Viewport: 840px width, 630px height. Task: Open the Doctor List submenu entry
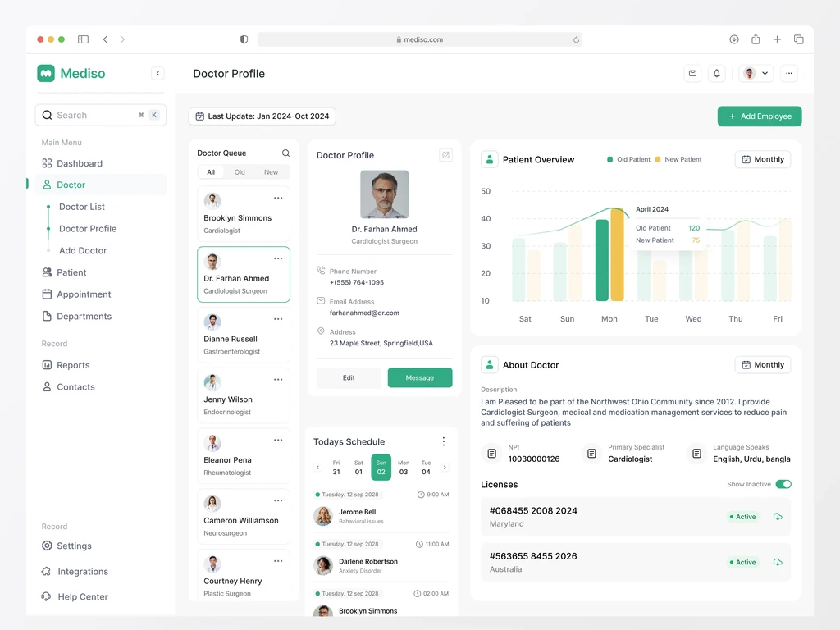[x=81, y=207]
